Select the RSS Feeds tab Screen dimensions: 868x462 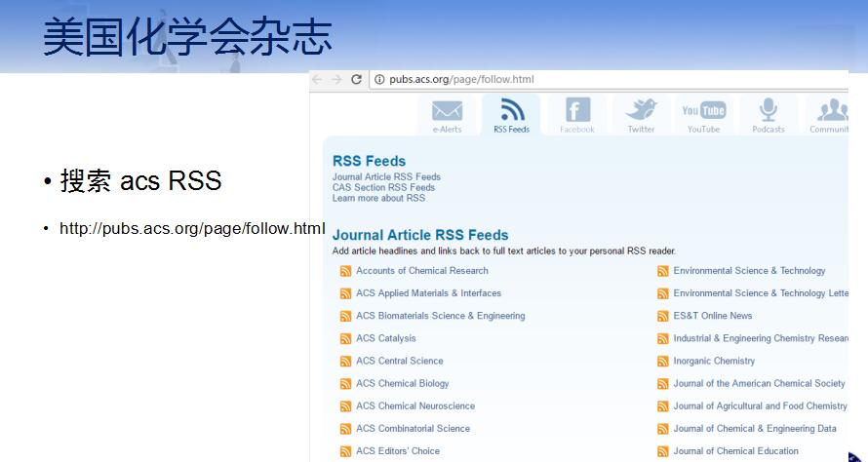coord(511,115)
